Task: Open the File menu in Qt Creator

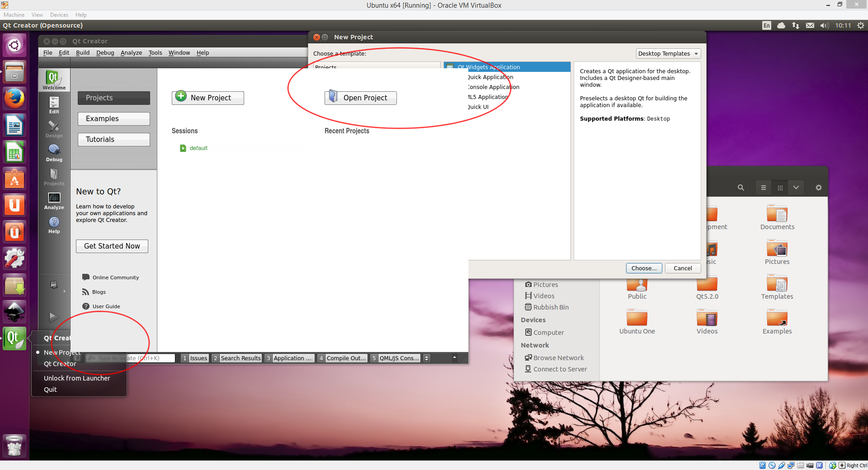Action: coord(47,52)
